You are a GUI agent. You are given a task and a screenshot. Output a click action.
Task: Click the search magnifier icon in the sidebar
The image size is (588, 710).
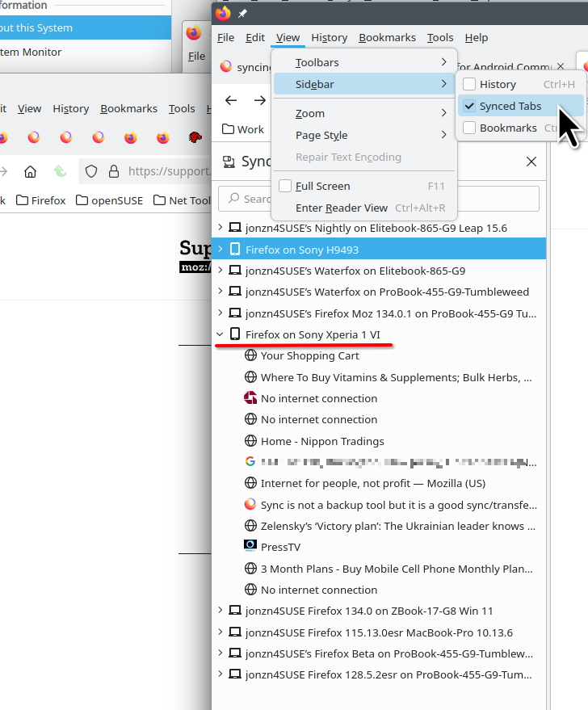233,199
